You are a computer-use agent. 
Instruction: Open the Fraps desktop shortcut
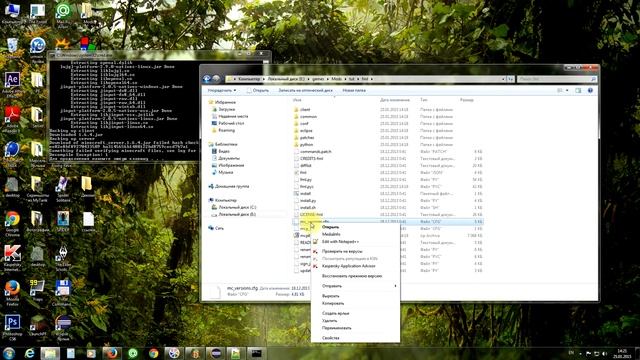click(37, 290)
